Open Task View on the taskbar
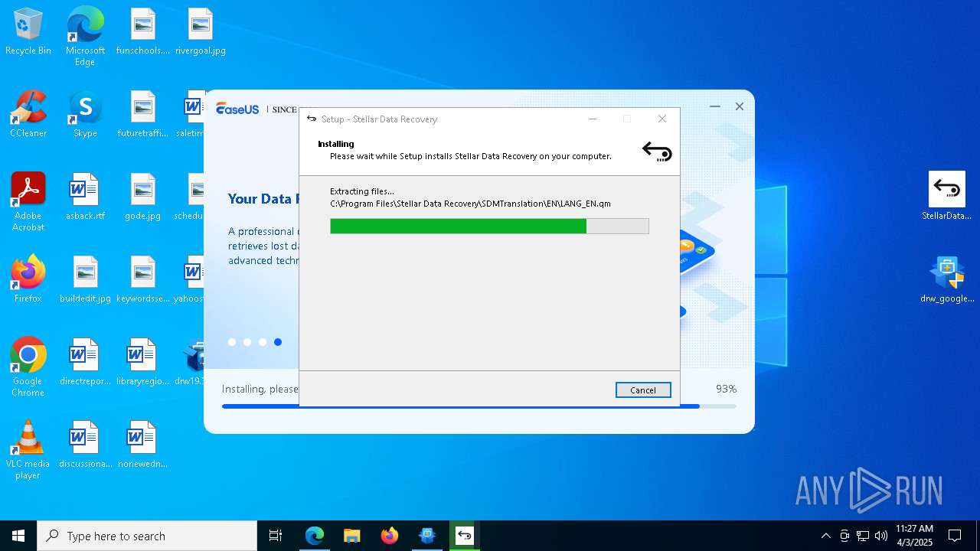Viewport: 980px width, 551px height. click(x=276, y=536)
